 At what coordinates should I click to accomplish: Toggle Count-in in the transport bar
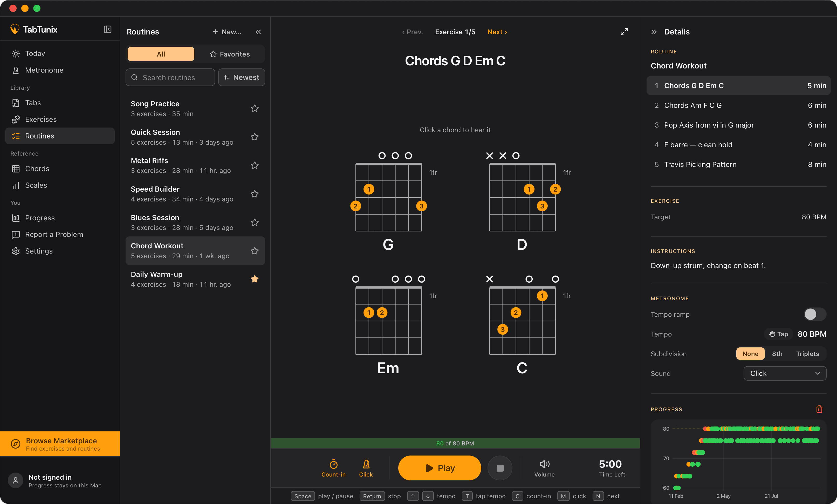click(x=333, y=468)
